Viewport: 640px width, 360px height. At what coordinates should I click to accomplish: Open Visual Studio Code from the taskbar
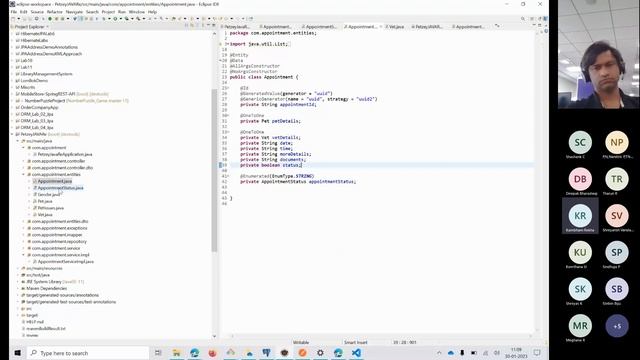356,353
